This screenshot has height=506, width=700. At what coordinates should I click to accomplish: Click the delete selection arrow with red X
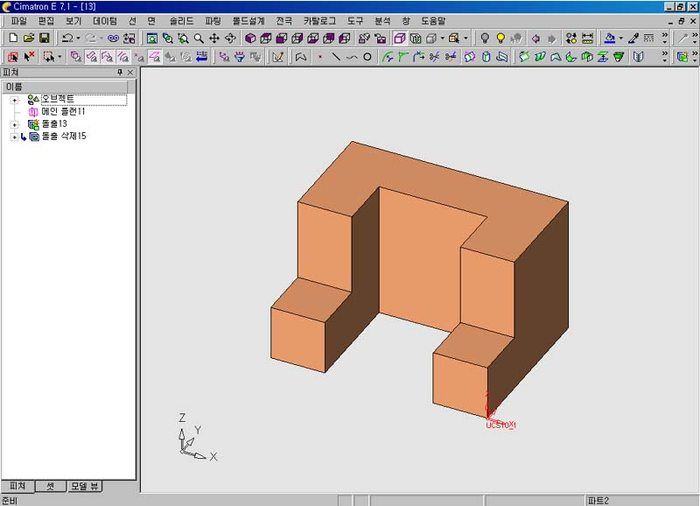click(x=29, y=57)
